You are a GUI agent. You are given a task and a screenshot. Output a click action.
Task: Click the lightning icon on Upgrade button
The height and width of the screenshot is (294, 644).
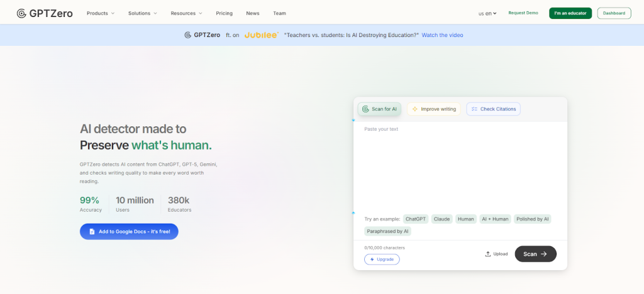[372, 259]
